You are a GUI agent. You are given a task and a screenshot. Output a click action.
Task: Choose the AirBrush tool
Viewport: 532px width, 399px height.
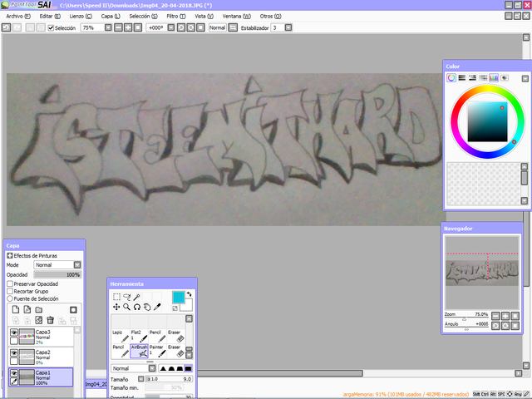(139, 351)
